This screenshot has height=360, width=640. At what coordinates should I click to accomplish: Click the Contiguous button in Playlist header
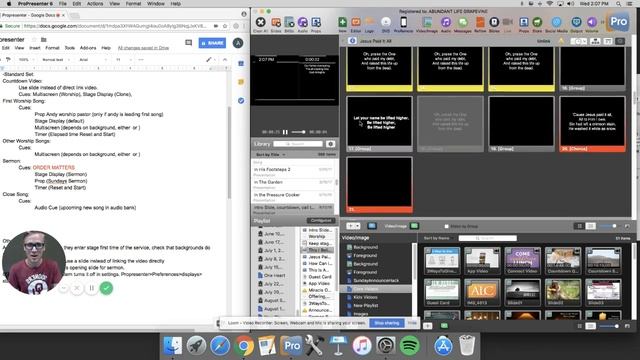pos(321,220)
